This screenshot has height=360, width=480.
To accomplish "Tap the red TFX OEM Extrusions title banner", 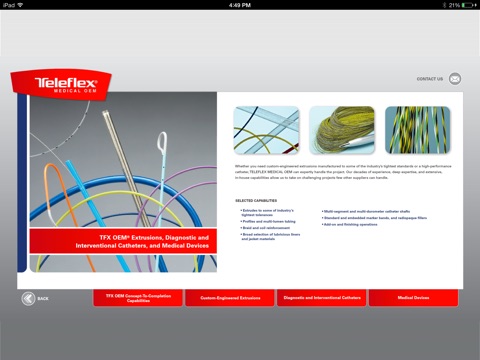I will point(123,241).
